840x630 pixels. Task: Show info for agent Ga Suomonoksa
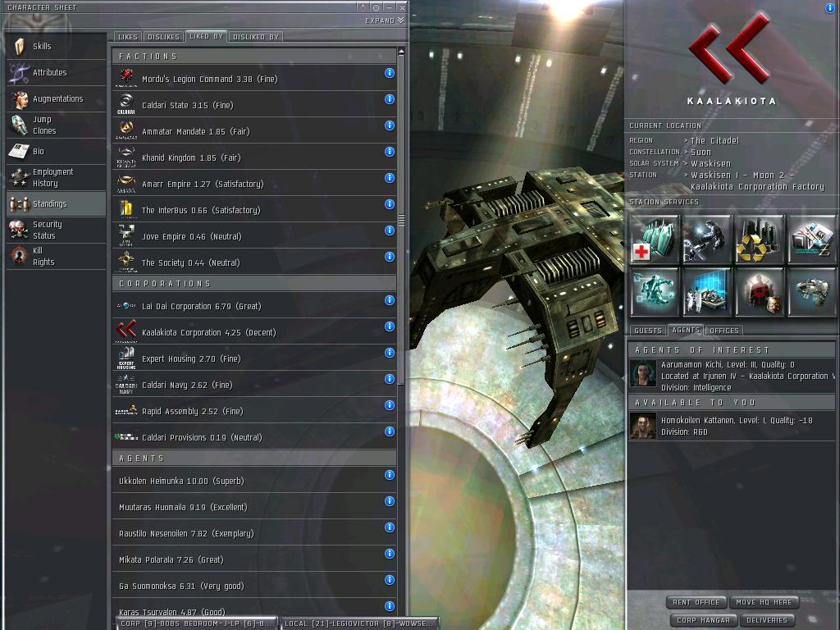(390, 580)
